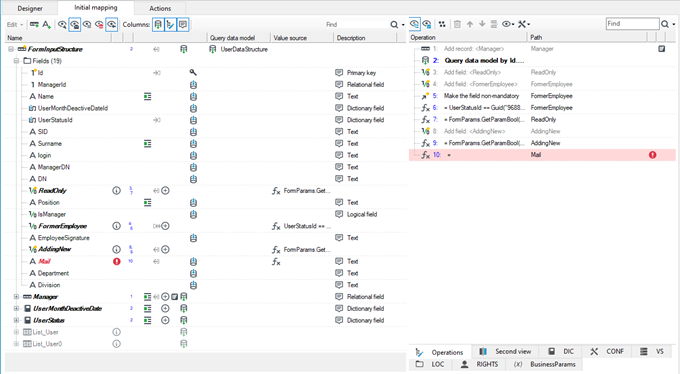
Task: Switch to the Designer tab
Action: 30,8
